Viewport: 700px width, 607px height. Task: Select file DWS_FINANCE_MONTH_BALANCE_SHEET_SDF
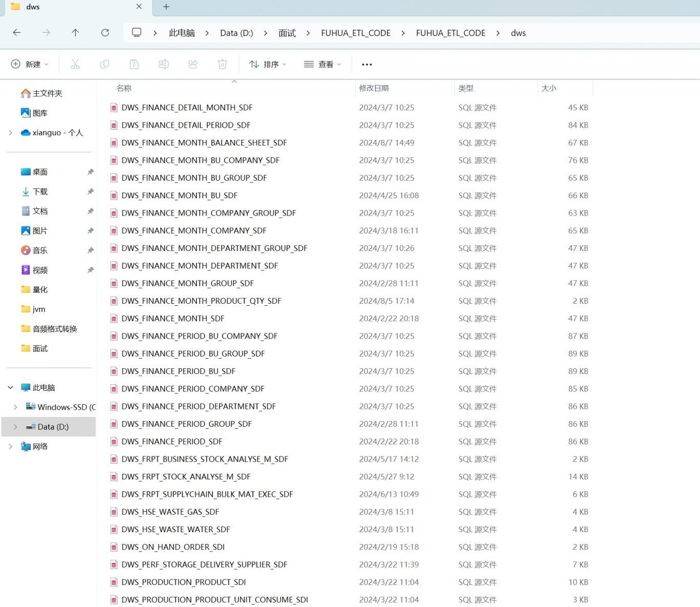coord(204,143)
